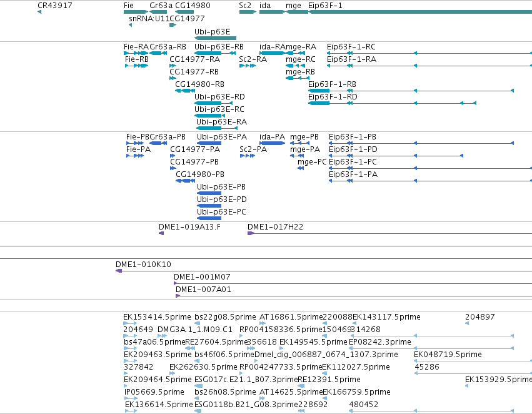The image size is (532, 414).
Task: Select protein mge-PA
Action: tap(304, 149)
